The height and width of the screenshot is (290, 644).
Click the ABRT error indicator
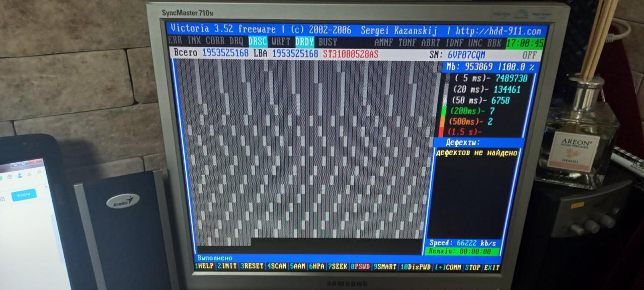(x=431, y=43)
